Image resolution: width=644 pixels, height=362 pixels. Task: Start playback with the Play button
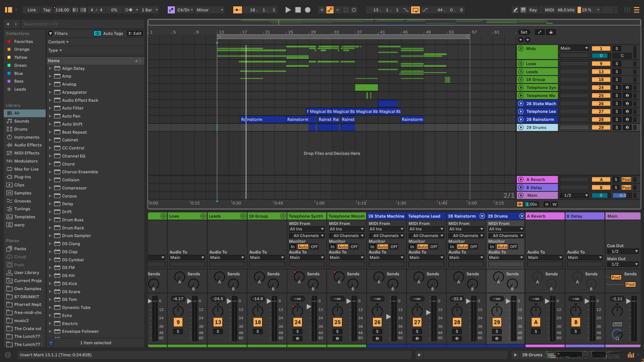pos(288,10)
